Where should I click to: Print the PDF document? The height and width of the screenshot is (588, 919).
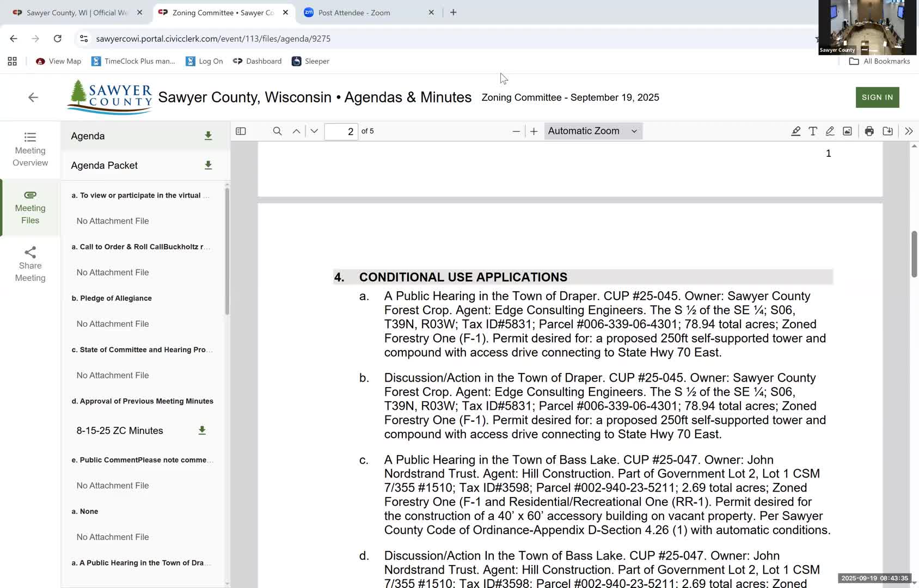coord(869,131)
